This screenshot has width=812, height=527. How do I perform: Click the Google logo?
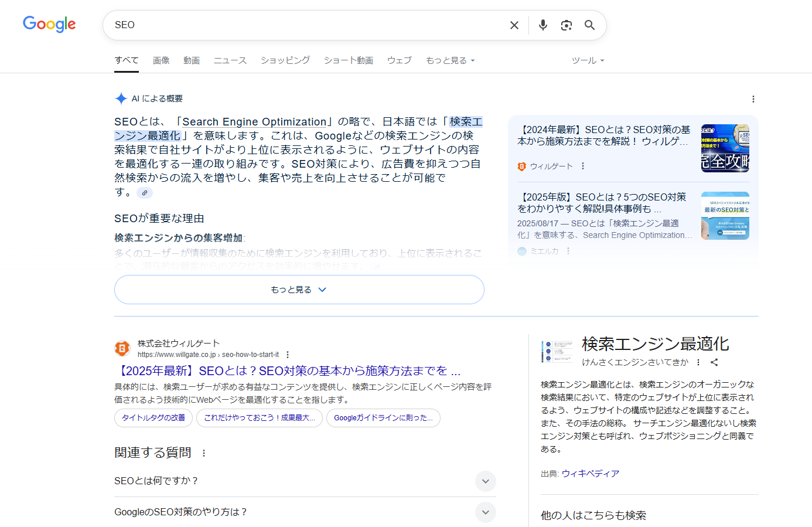49,24
